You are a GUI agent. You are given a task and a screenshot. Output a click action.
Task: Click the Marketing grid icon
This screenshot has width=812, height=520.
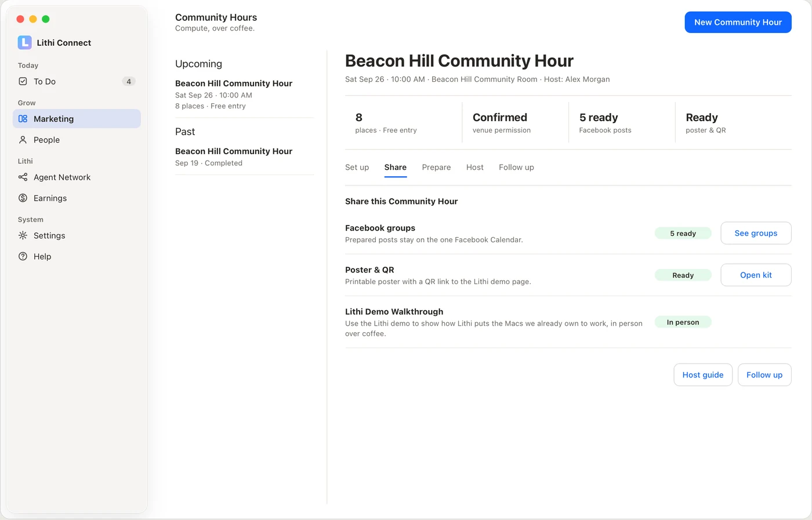coord(23,118)
